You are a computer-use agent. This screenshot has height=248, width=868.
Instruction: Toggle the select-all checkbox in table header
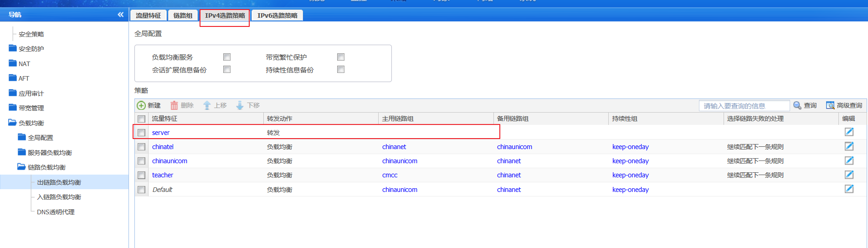[142, 119]
